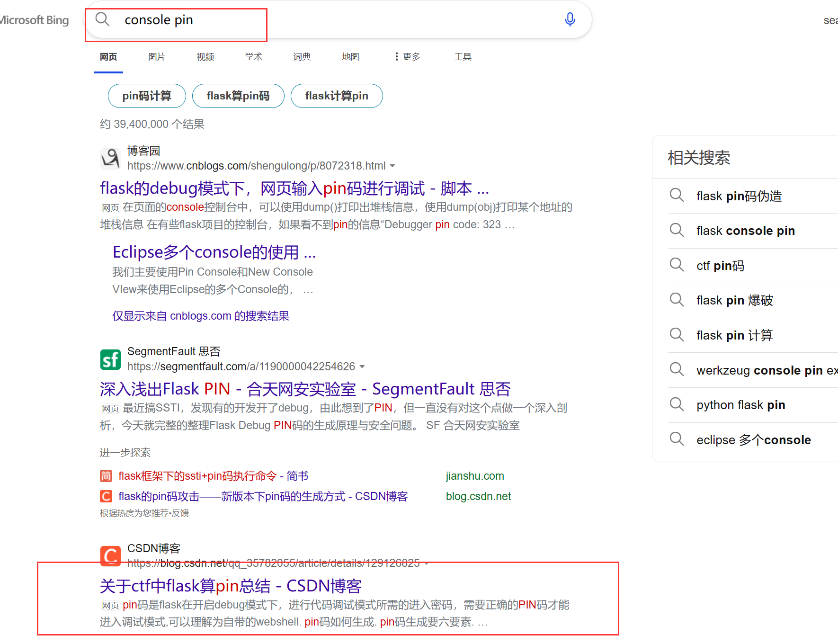Click the pin码计算 suggestion chip
Image resolution: width=838 pixels, height=644 pixels.
click(147, 96)
